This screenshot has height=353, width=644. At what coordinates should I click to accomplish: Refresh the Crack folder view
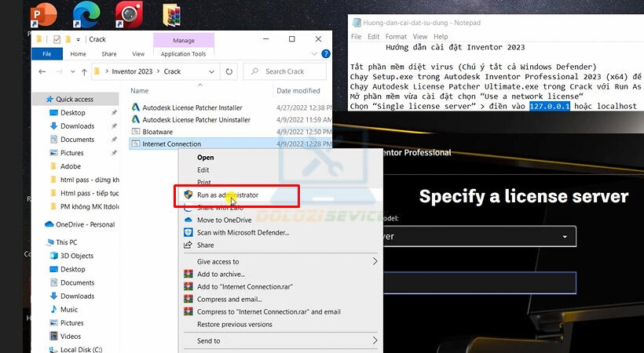229,71
